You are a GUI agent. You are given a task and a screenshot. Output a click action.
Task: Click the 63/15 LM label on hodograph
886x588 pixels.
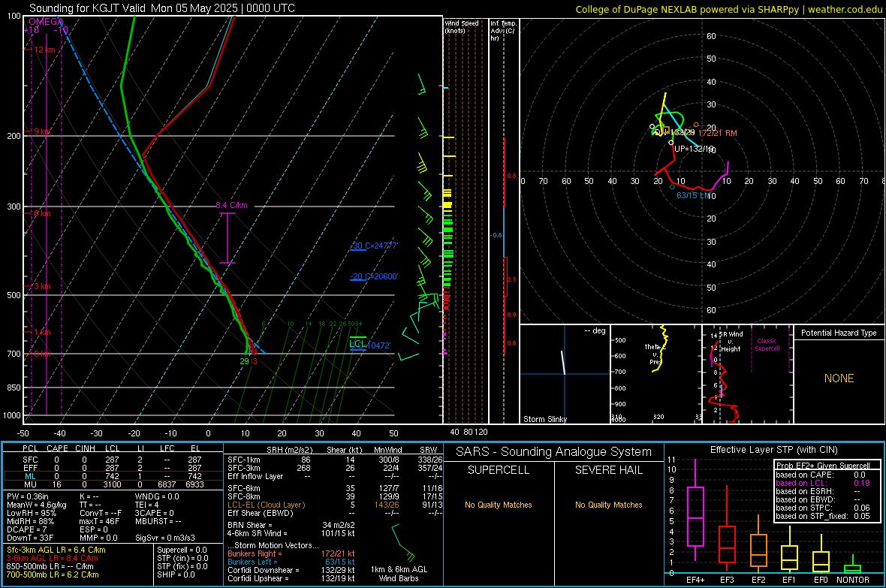pyautogui.click(x=693, y=195)
